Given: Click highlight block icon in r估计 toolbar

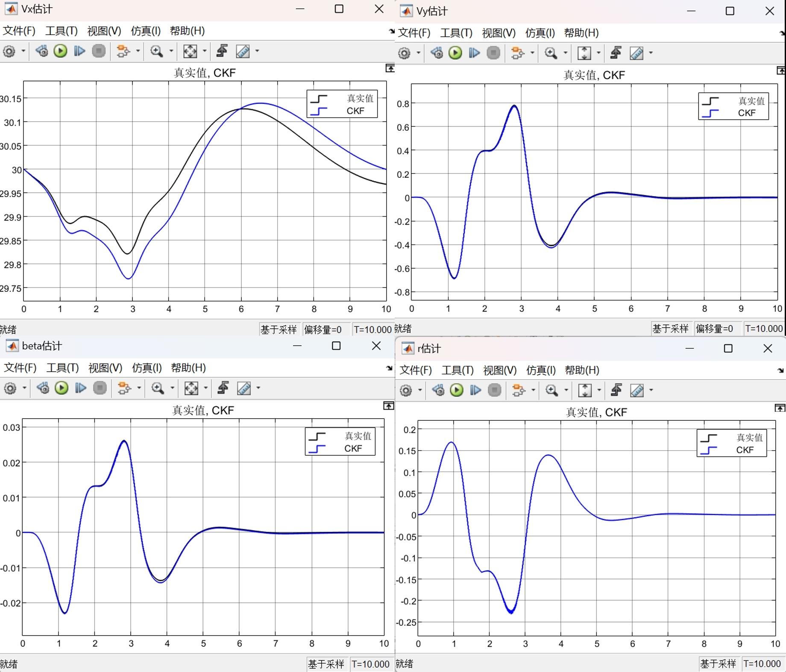Looking at the screenshot, I should pos(519,390).
